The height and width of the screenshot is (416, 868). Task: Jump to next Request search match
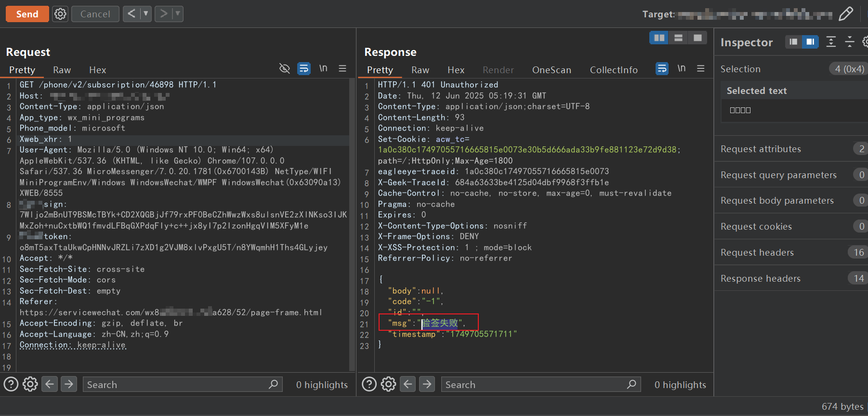69,384
